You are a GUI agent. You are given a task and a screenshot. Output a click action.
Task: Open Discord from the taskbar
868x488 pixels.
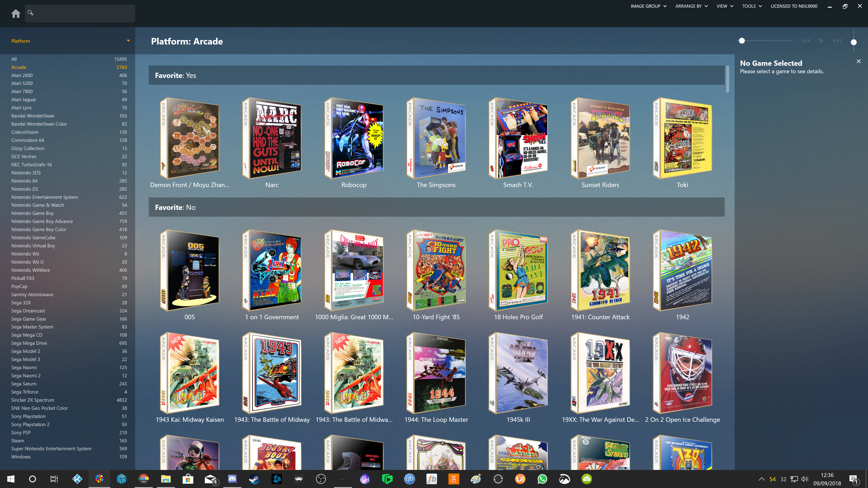(x=232, y=479)
